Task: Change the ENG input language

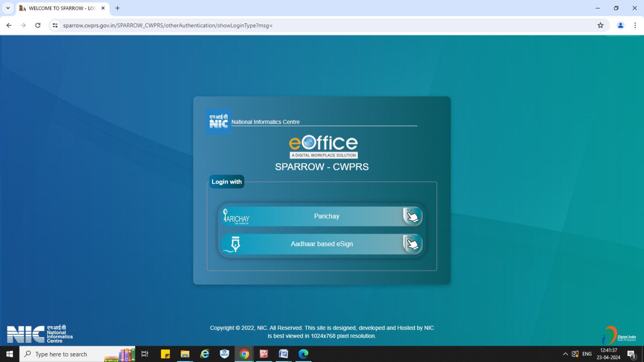Action: point(587,354)
